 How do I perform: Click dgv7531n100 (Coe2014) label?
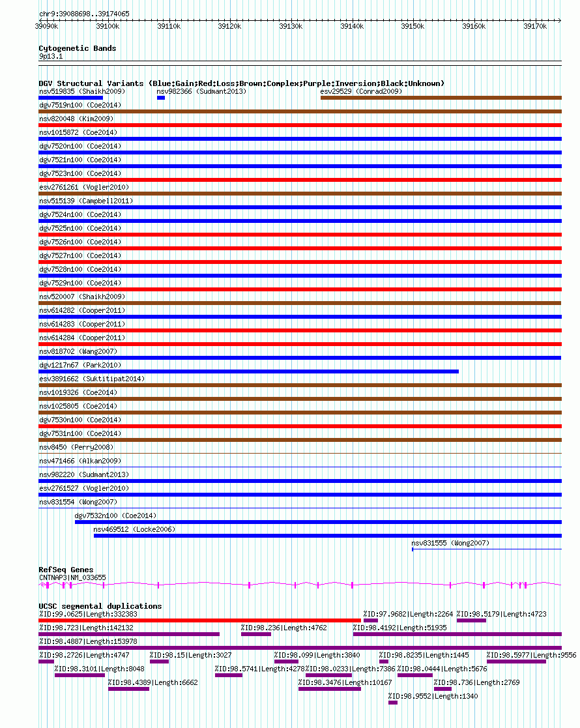(80, 433)
